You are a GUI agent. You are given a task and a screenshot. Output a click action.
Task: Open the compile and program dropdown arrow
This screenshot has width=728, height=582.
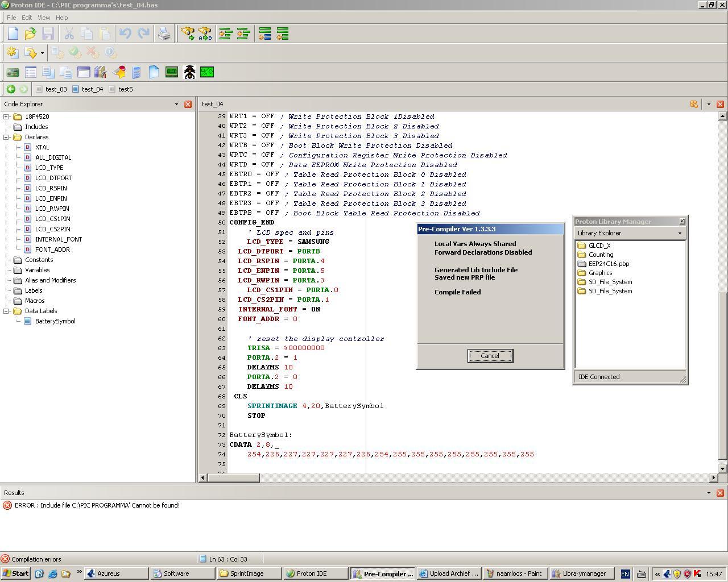pyautogui.click(x=42, y=53)
